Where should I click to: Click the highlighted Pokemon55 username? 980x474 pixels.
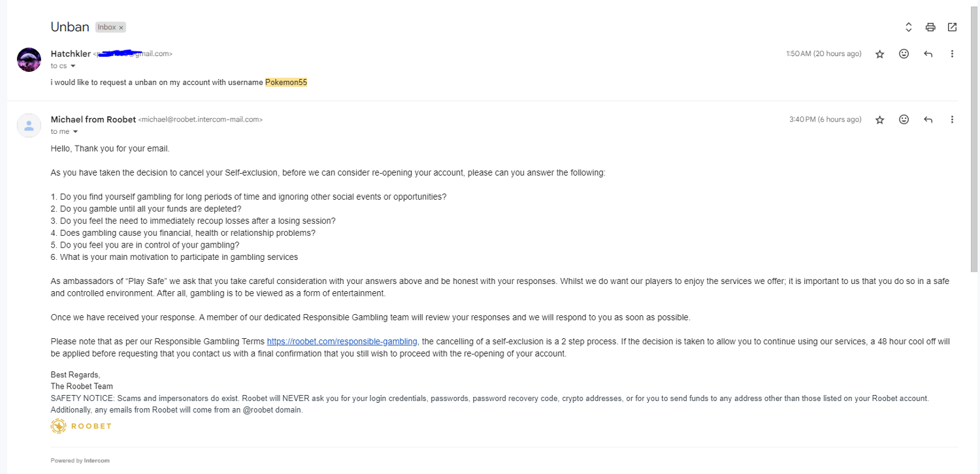[x=286, y=83]
